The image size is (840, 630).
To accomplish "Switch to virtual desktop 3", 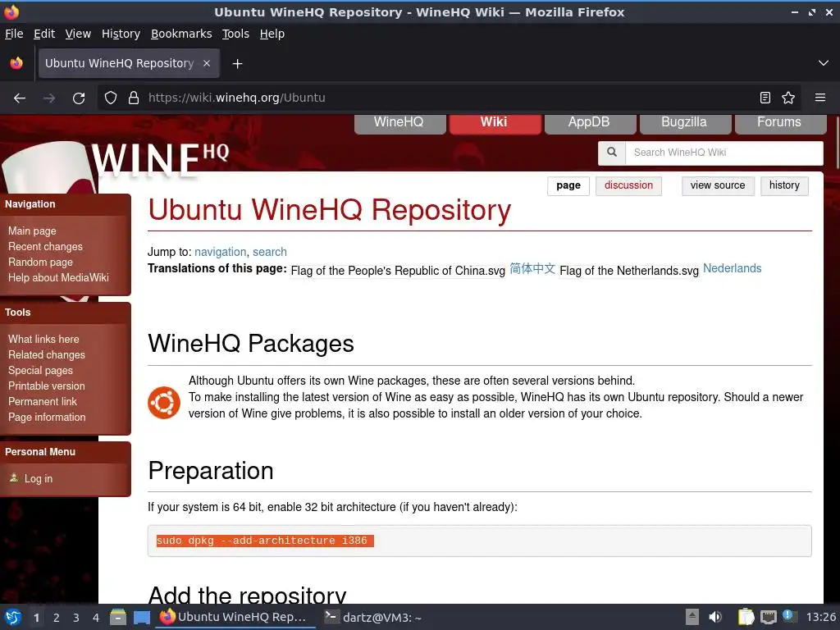I will pyautogui.click(x=76, y=618).
